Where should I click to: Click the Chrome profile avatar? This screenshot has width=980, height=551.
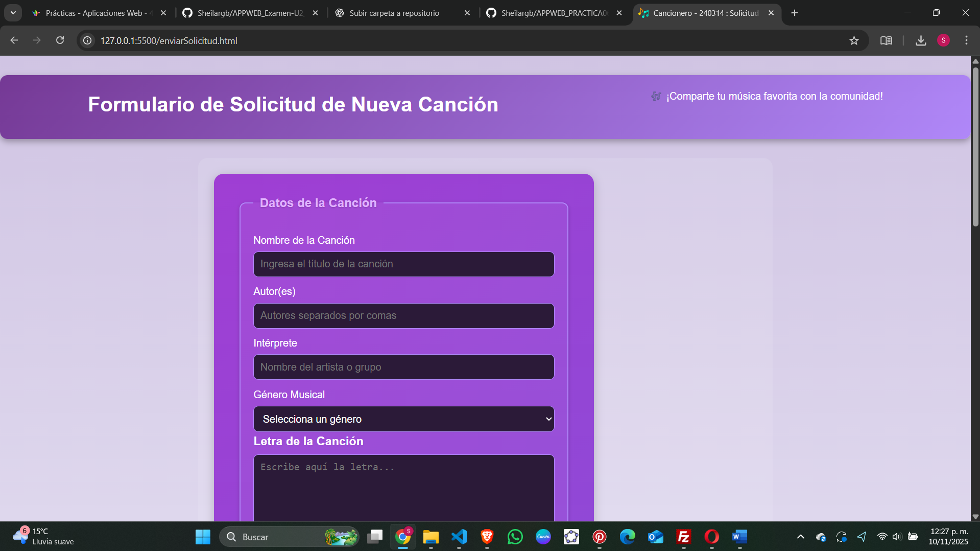(943, 40)
